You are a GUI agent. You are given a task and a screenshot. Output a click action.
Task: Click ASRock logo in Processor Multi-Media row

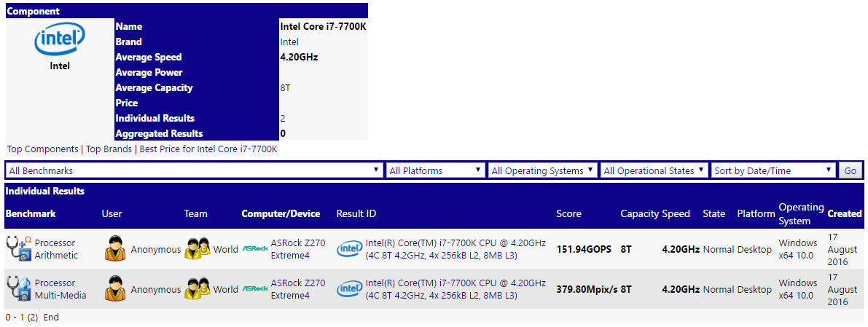tap(255, 289)
